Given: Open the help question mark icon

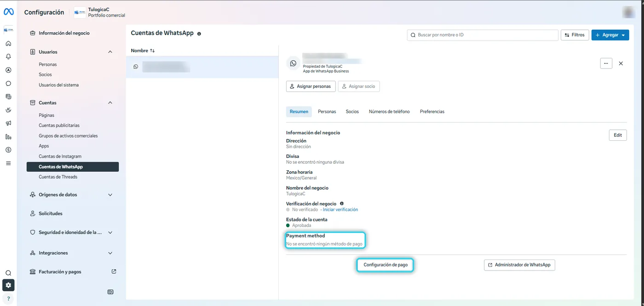Looking at the screenshot, I should click(x=8, y=299).
